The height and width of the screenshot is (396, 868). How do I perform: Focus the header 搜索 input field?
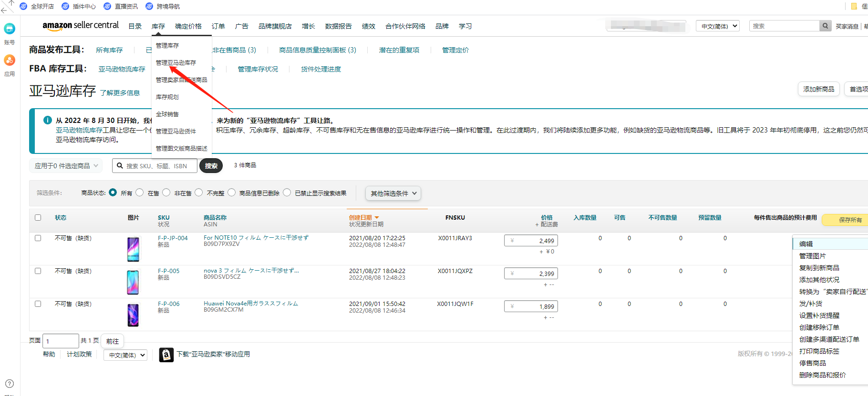click(x=785, y=26)
